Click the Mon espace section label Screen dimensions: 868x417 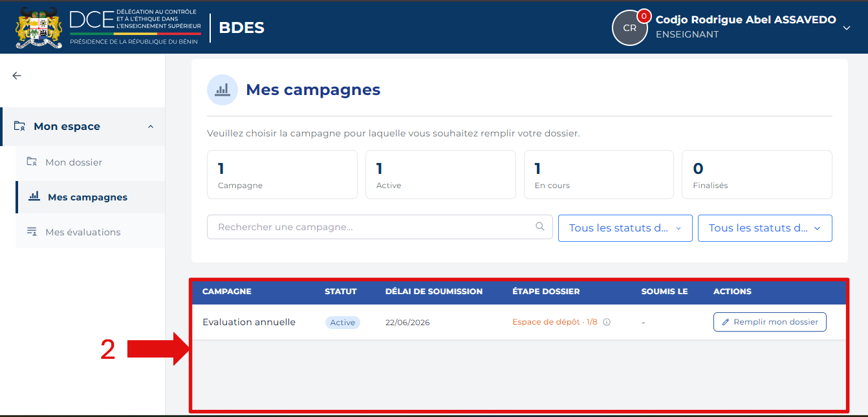(67, 127)
